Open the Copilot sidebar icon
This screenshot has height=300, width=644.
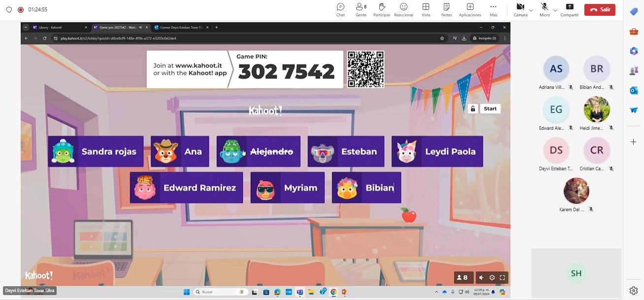(634, 51)
